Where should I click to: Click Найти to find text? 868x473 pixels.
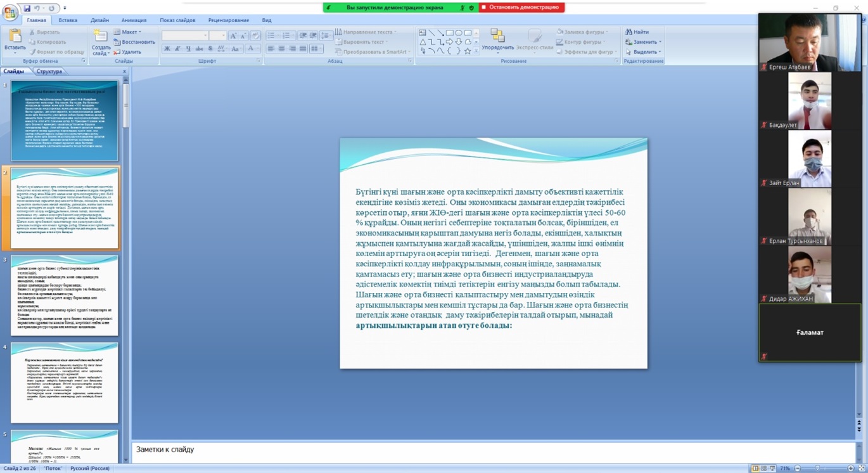pos(637,32)
